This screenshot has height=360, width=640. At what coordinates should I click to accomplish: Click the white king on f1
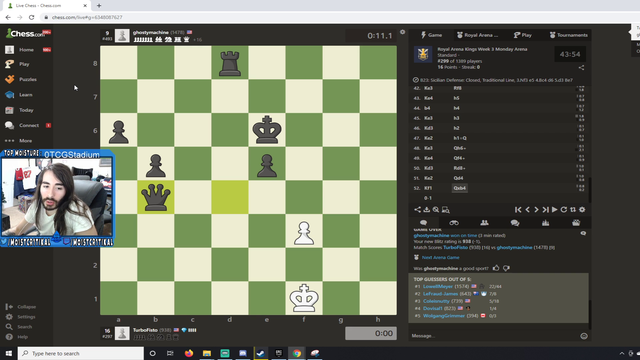point(304,298)
